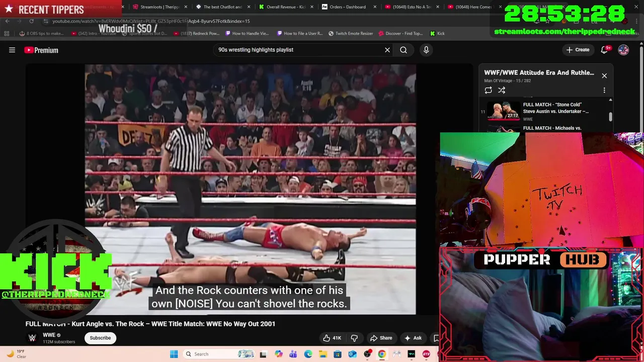This screenshot has width=644, height=362.
Task: Open File Explorer from taskbar
Action: [x=323, y=354]
